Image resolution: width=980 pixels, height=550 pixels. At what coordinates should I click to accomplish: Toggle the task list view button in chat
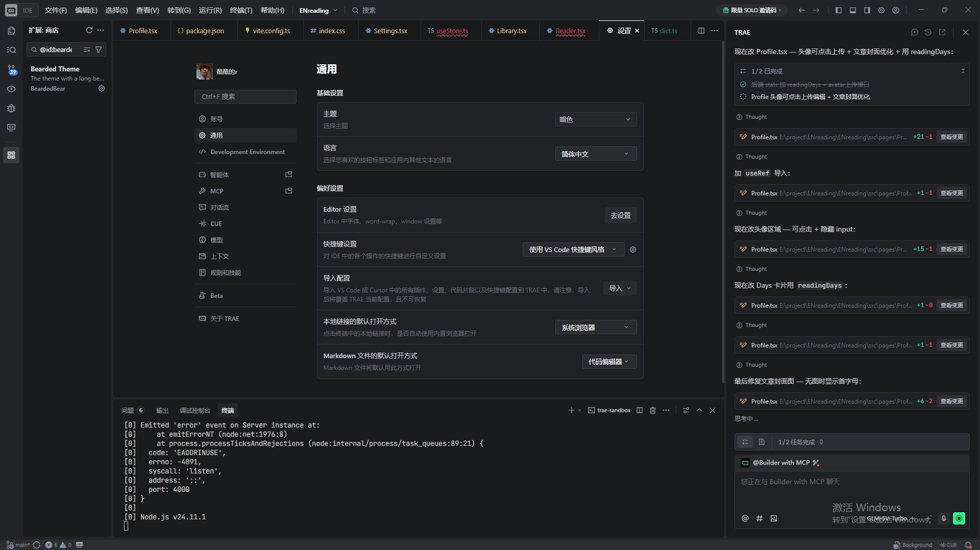(x=745, y=442)
